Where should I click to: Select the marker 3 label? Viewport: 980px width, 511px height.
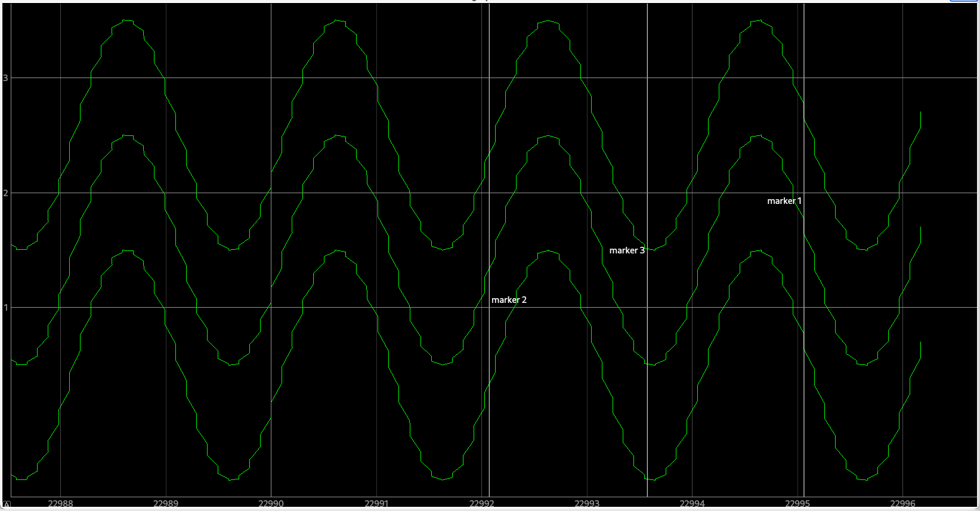click(x=627, y=250)
